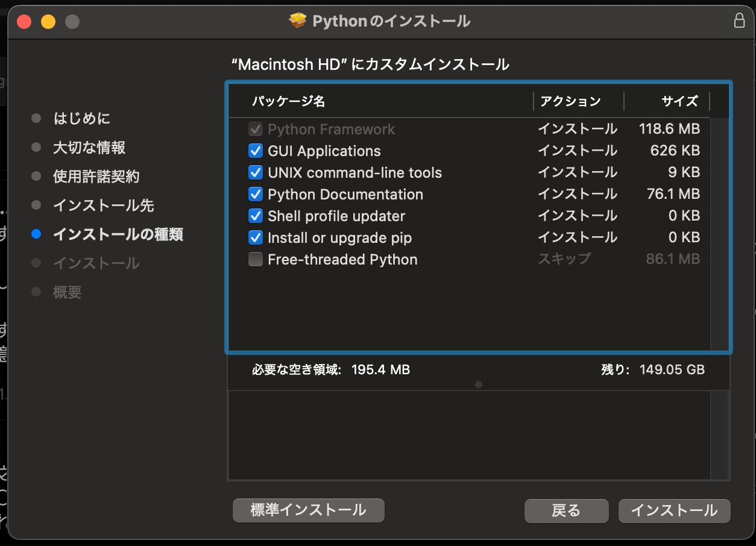
Task: Click the 戻る button
Action: tap(566, 511)
